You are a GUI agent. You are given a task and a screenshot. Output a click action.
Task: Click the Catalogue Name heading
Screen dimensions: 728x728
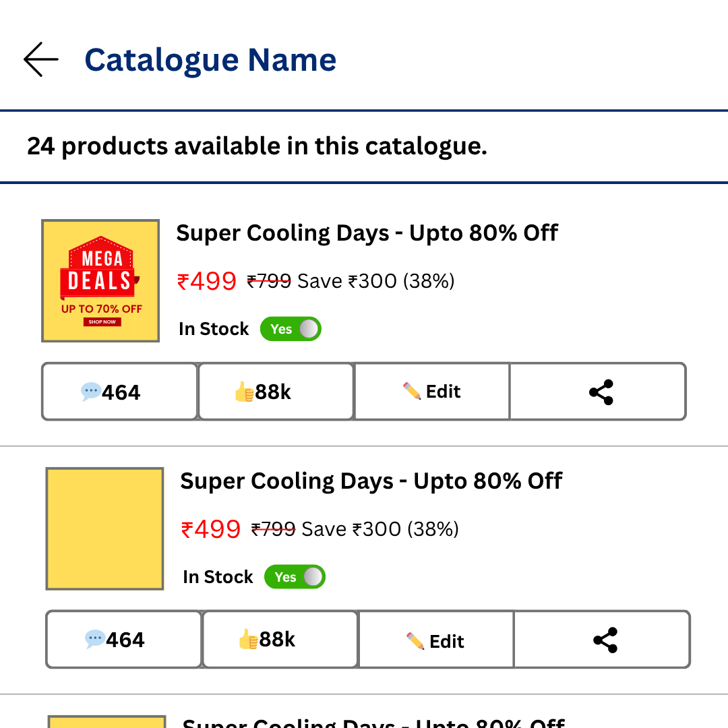point(210,61)
